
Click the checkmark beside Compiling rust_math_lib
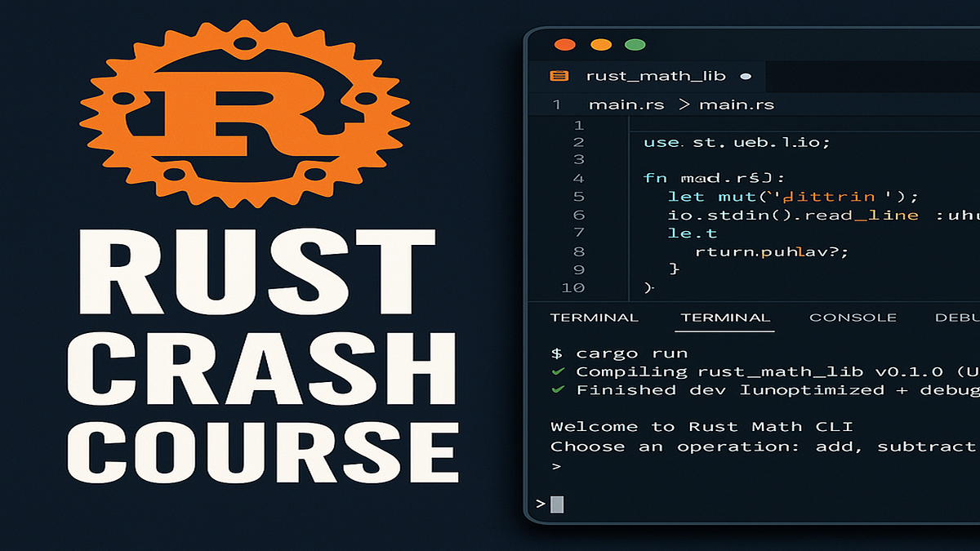(558, 371)
